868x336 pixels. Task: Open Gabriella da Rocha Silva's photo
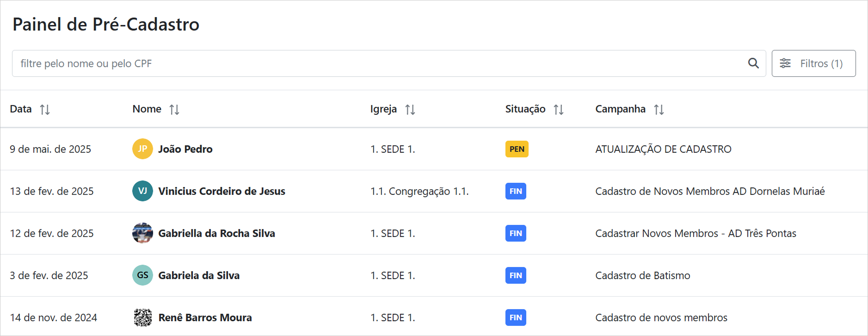point(142,233)
